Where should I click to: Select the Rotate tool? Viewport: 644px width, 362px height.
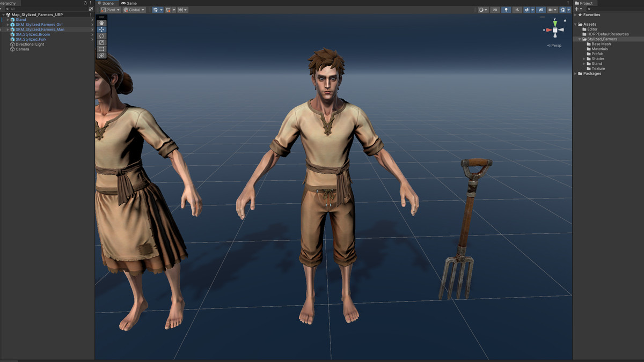tap(101, 36)
